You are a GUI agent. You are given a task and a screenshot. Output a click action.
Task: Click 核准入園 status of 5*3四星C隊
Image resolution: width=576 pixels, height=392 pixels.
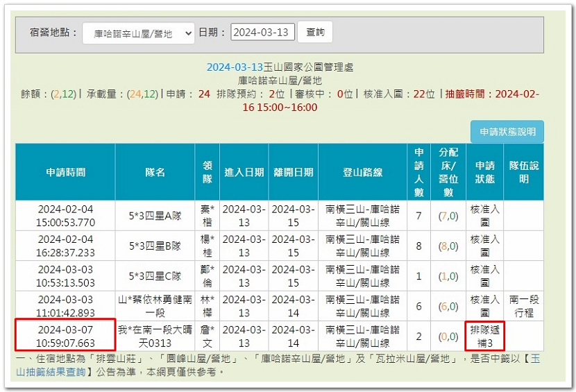pyautogui.click(x=485, y=276)
